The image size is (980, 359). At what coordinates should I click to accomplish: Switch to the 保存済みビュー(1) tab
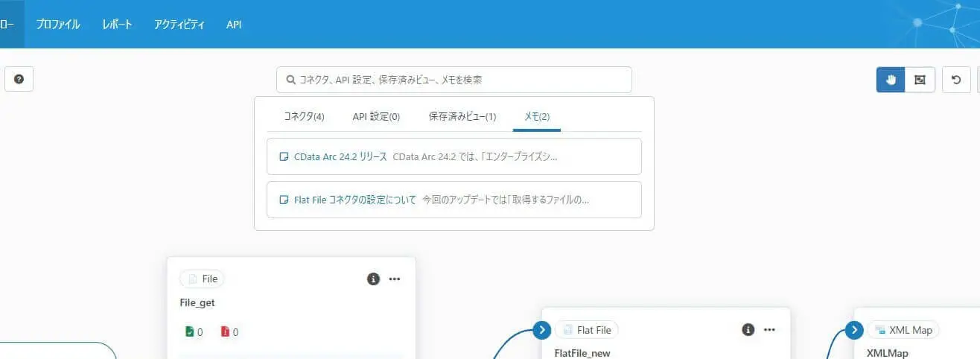tap(462, 116)
